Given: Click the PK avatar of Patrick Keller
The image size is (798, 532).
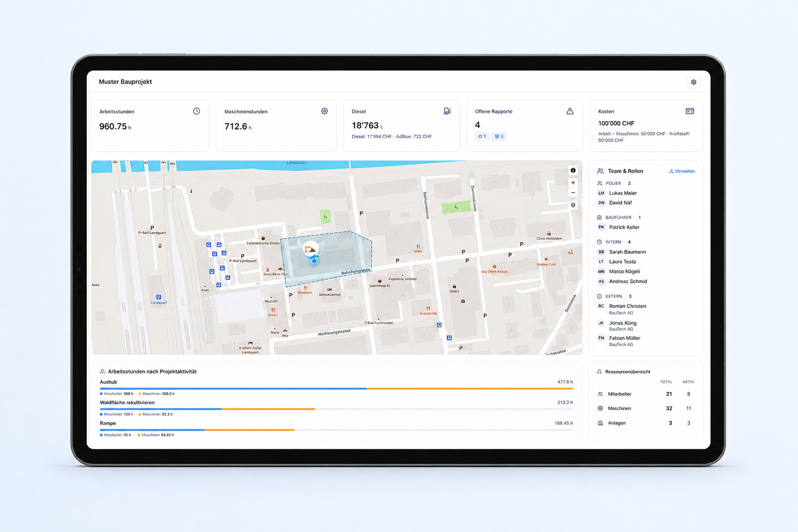Looking at the screenshot, I should (601, 228).
